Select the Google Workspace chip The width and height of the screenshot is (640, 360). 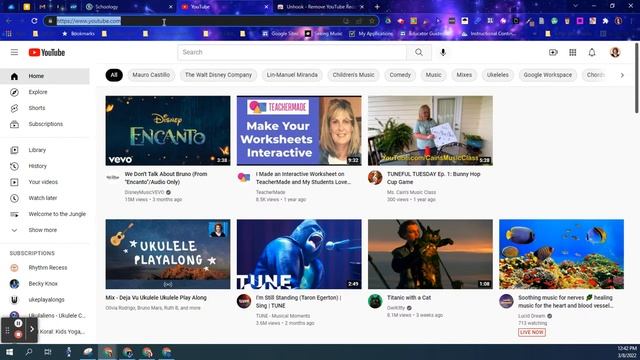548,75
